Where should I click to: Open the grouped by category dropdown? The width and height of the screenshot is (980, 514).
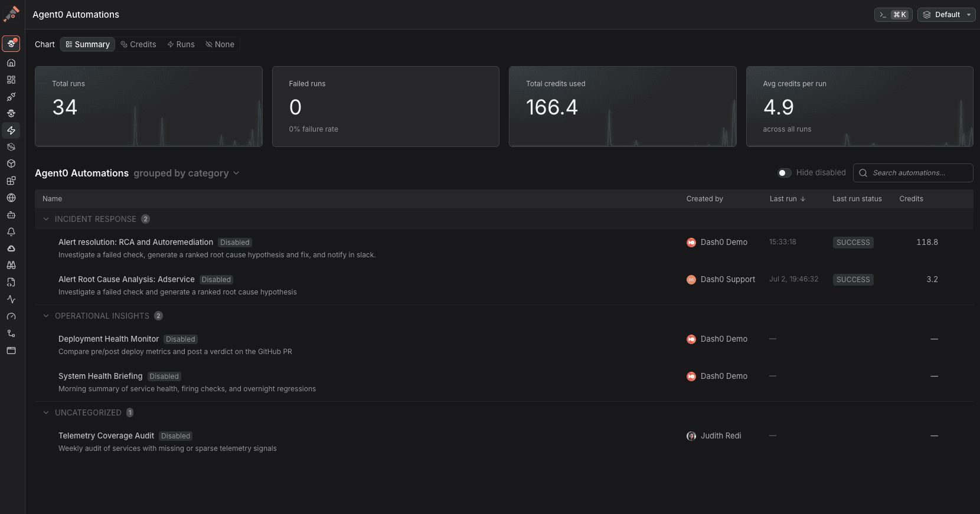[187, 173]
